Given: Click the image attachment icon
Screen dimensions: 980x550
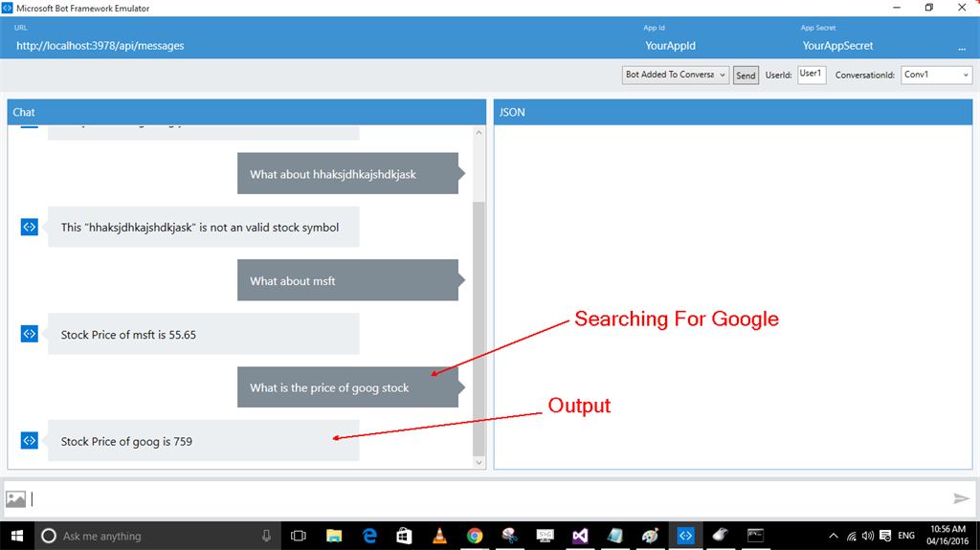Looking at the screenshot, I should tap(15, 498).
